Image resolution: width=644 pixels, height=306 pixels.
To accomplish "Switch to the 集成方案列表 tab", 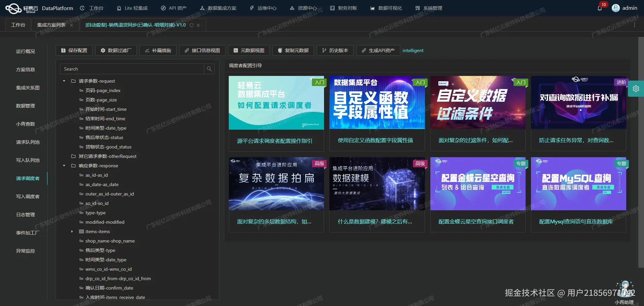I will [51, 25].
